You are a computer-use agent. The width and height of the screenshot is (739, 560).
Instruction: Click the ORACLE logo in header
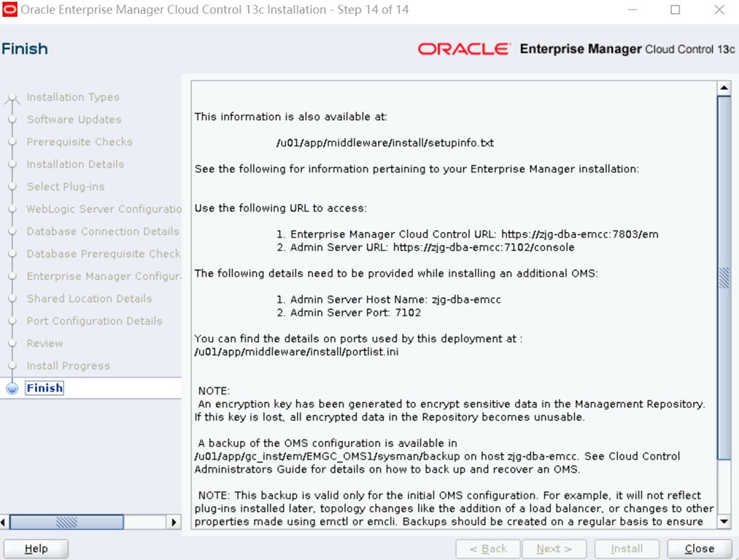[464, 49]
